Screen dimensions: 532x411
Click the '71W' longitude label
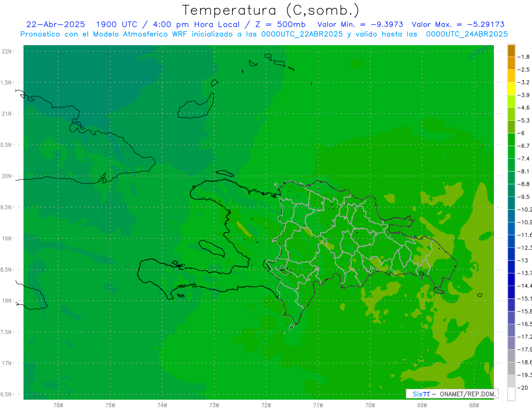318,405
